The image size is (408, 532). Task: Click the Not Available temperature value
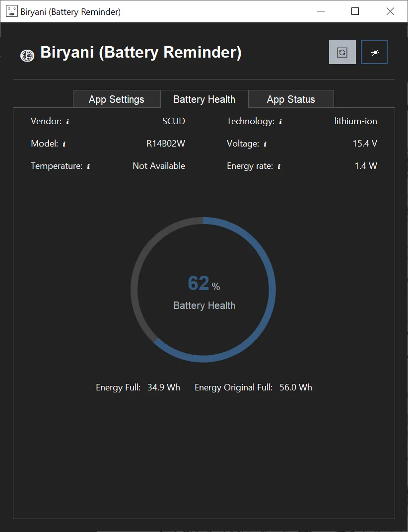(159, 166)
